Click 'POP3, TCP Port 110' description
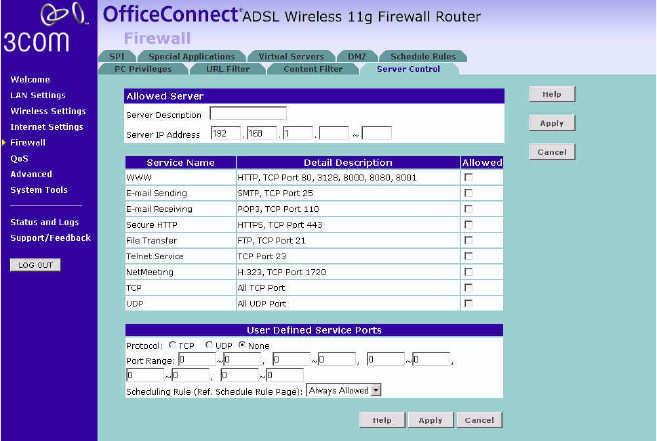This screenshot has height=441, width=657. tap(278, 209)
